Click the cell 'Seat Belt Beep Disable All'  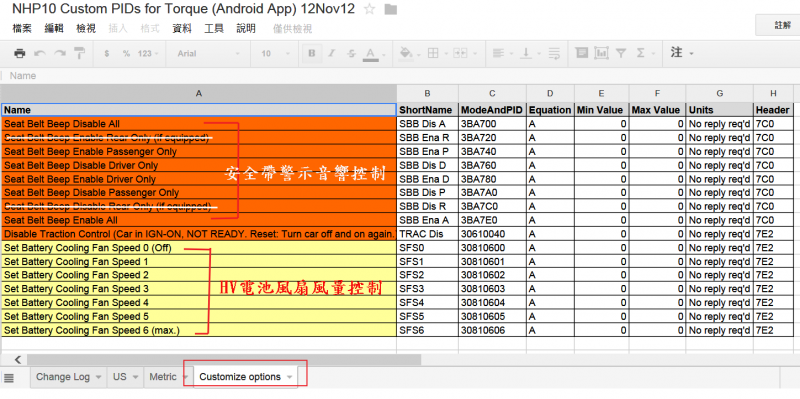tap(198, 124)
